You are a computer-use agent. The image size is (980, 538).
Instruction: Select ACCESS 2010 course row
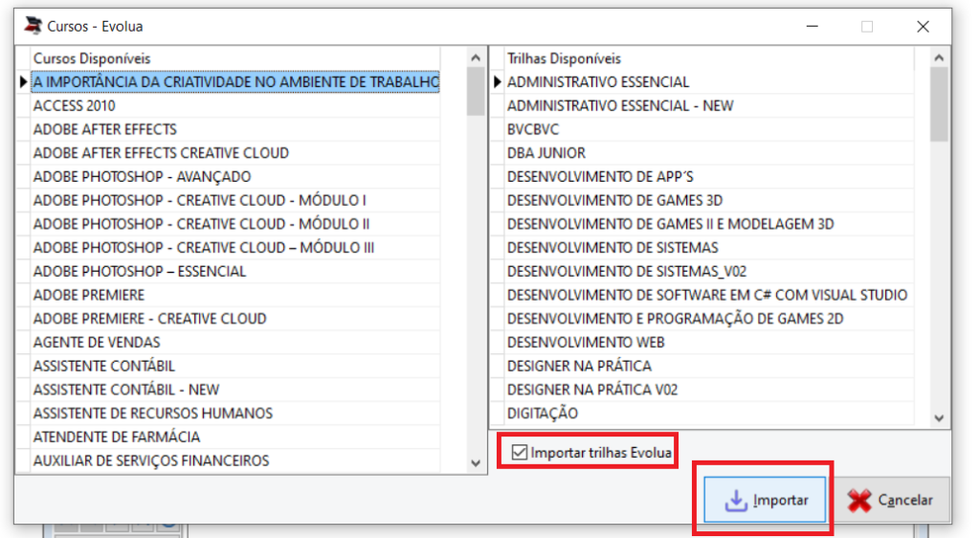236,105
